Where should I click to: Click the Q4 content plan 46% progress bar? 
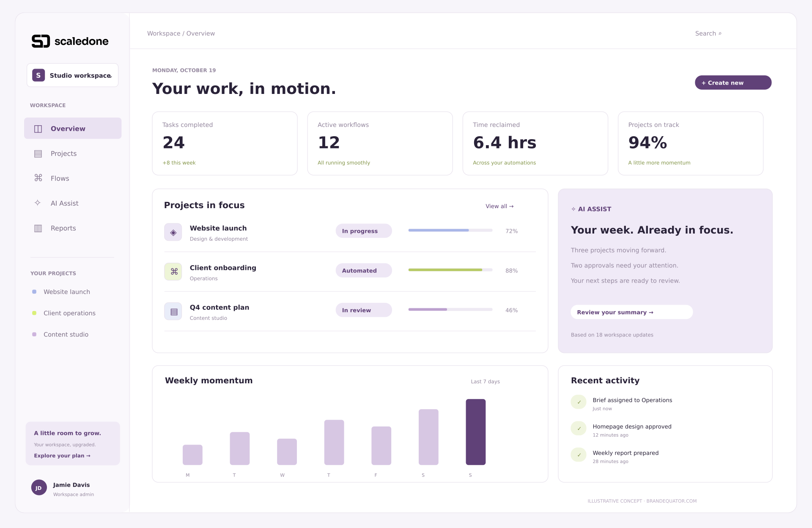(450, 309)
